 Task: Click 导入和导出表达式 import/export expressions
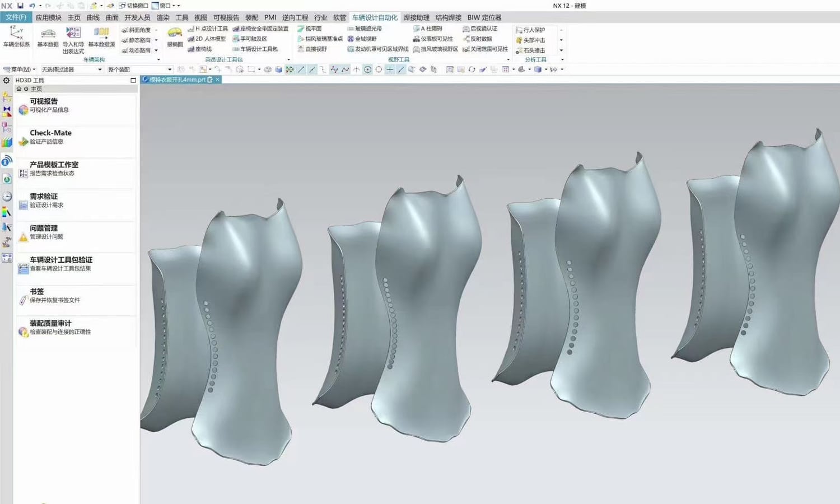tap(73, 40)
